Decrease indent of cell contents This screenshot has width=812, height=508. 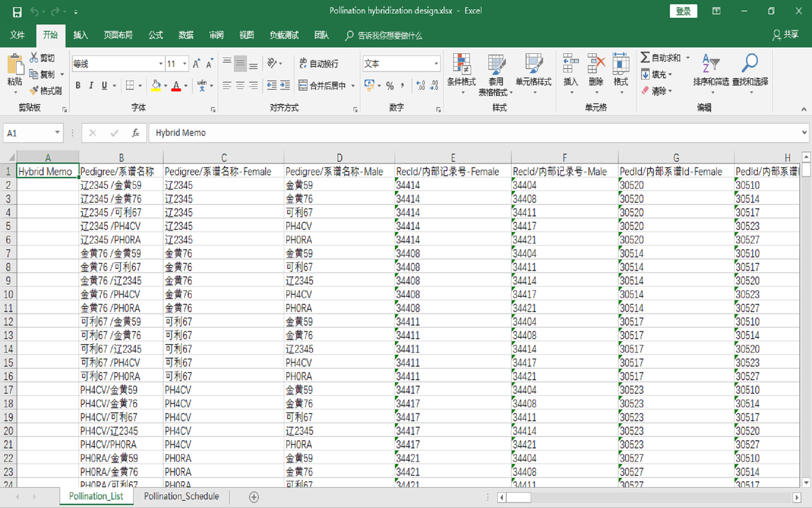(x=272, y=86)
